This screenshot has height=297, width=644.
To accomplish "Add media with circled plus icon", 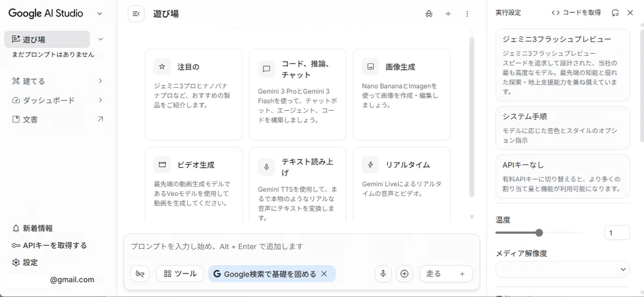I will (405, 274).
